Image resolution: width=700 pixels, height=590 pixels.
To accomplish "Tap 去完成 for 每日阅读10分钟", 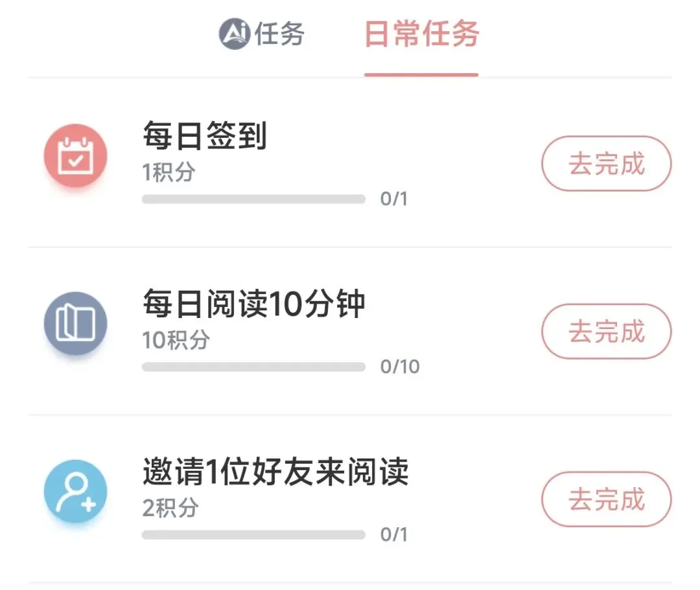I will pos(606,332).
